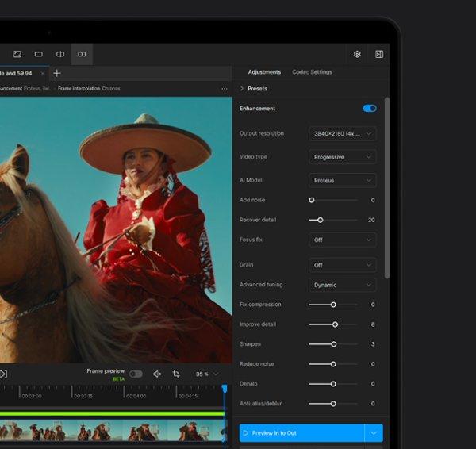The height and width of the screenshot is (449, 476).
Task: Switch to the Adjustments tab
Action: pyautogui.click(x=264, y=72)
